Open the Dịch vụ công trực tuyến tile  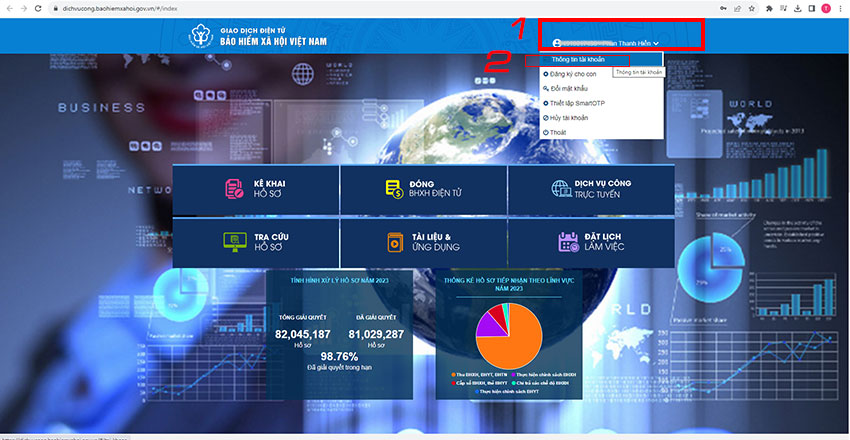coord(591,190)
